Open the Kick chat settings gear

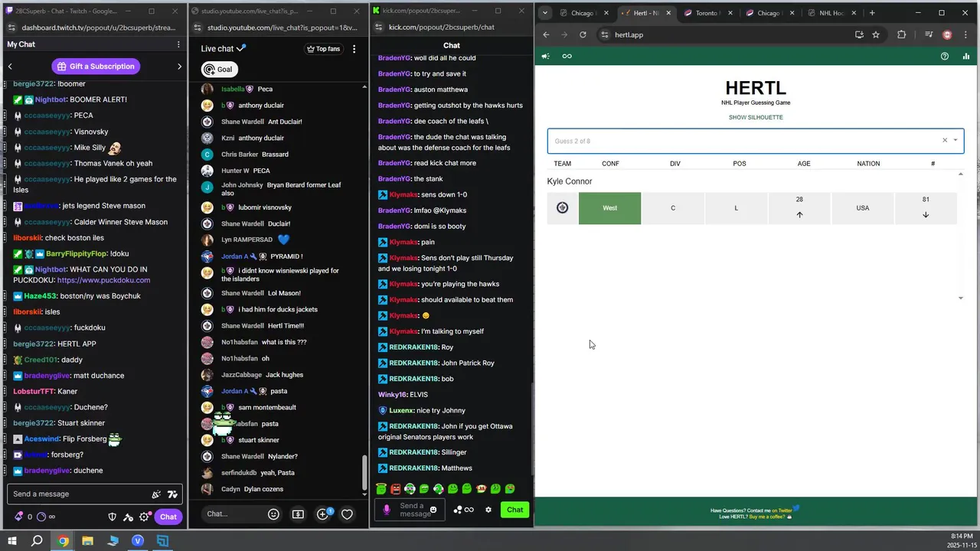pos(488,510)
